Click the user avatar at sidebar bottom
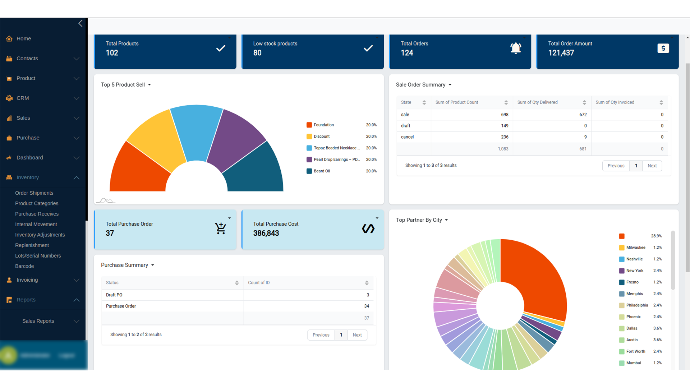Screen dimensions: 690x388 click(8, 355)
